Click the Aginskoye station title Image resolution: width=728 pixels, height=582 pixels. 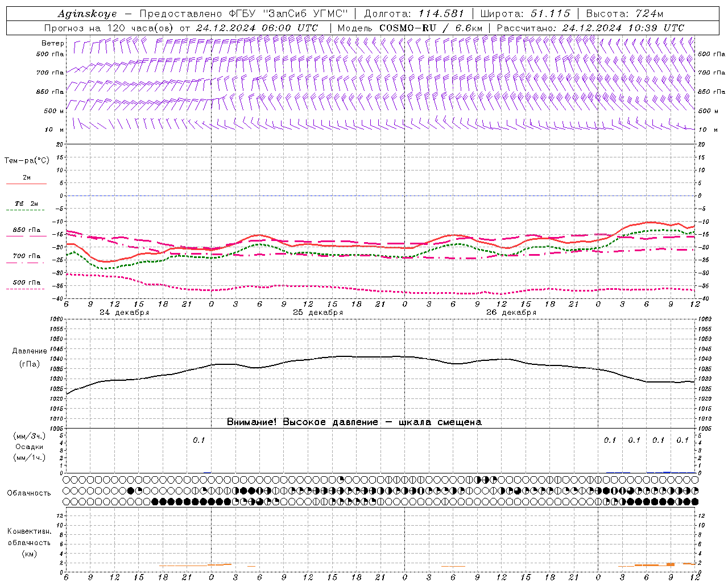coord(87,14)
